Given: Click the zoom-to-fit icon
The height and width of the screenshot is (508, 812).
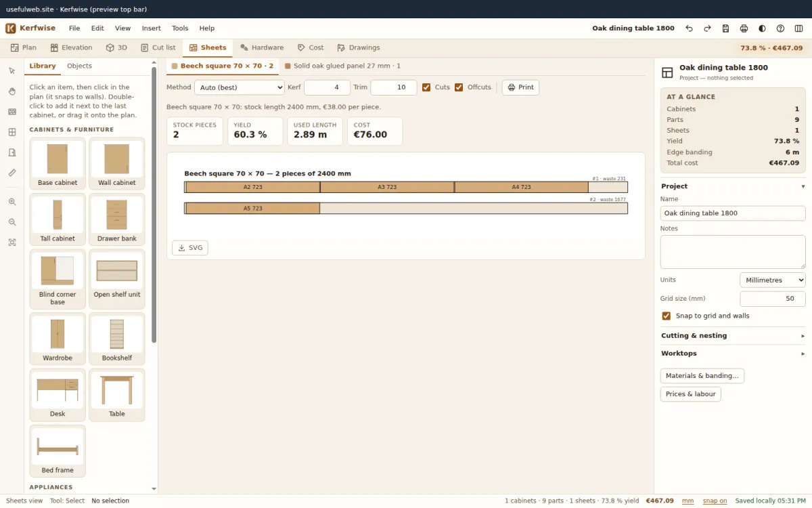Looking at the screenshot, I should tap(12, 242).
